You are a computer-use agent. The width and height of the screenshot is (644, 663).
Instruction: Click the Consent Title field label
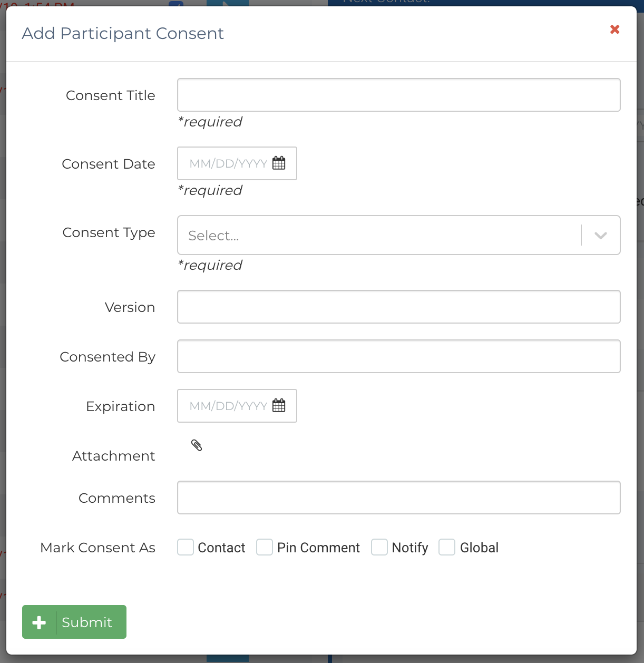pyautogui.click(x=110, y=95)
